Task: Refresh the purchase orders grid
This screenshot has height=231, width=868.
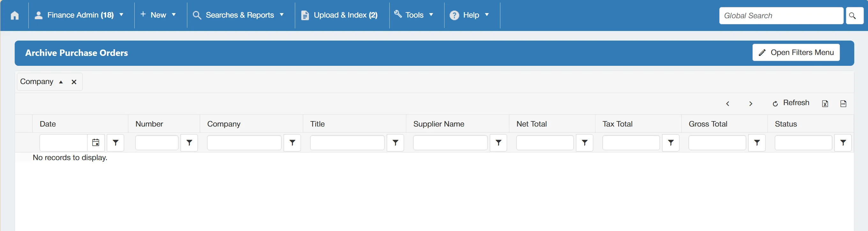Action: click(791, 103)
